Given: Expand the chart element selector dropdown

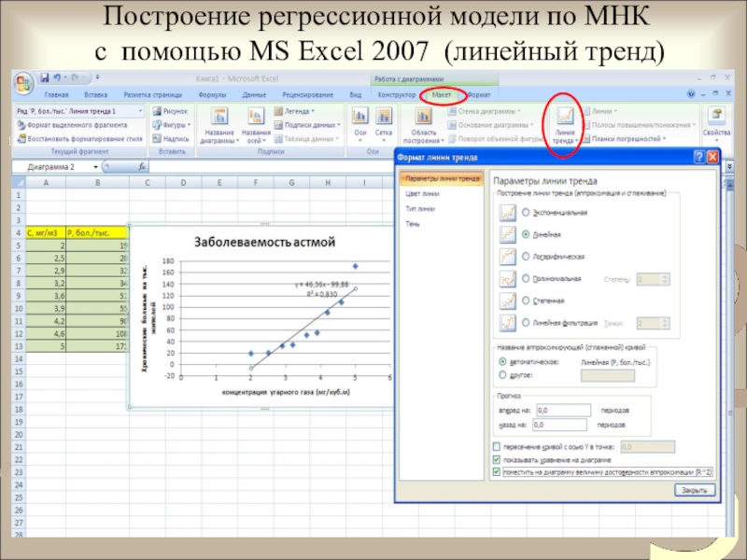Looking at the screenshot, I should point(140,111).
